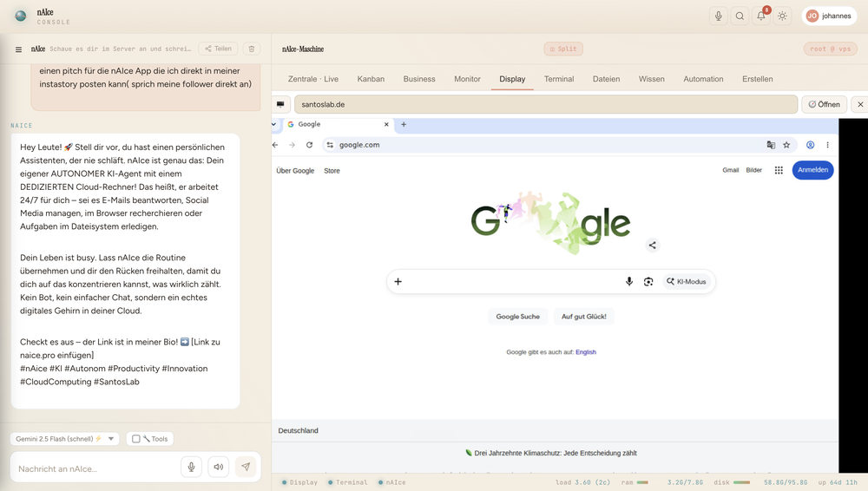Open Google Lens image search
Image resolution: width=868 pixels, height=491 pixels.
[648, 282]
